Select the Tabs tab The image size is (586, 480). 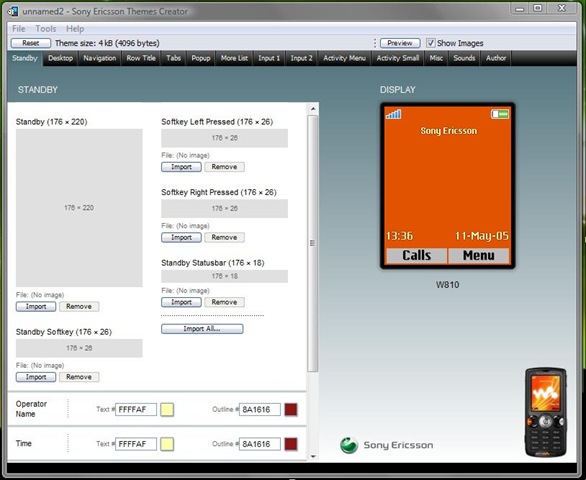pos(173,58)
